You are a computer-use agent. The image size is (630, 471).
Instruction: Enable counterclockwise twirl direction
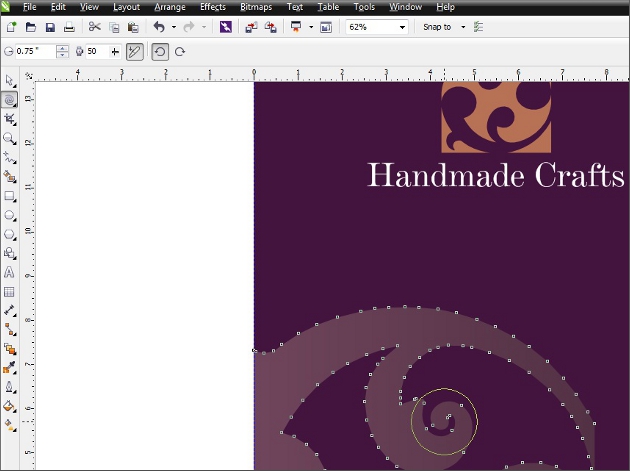click(x=160, y=52)
